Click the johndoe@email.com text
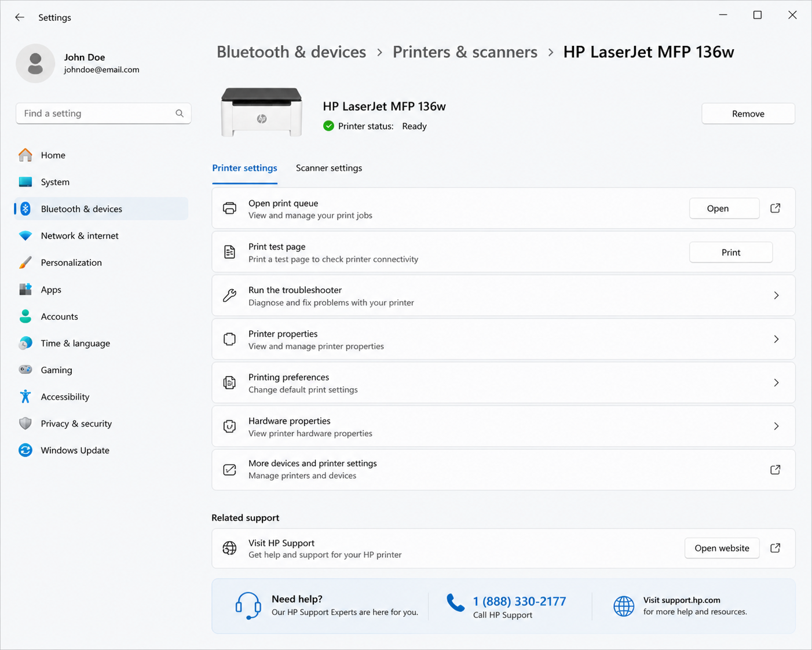This screenshot has width=812, height=650. click(101, 70)
